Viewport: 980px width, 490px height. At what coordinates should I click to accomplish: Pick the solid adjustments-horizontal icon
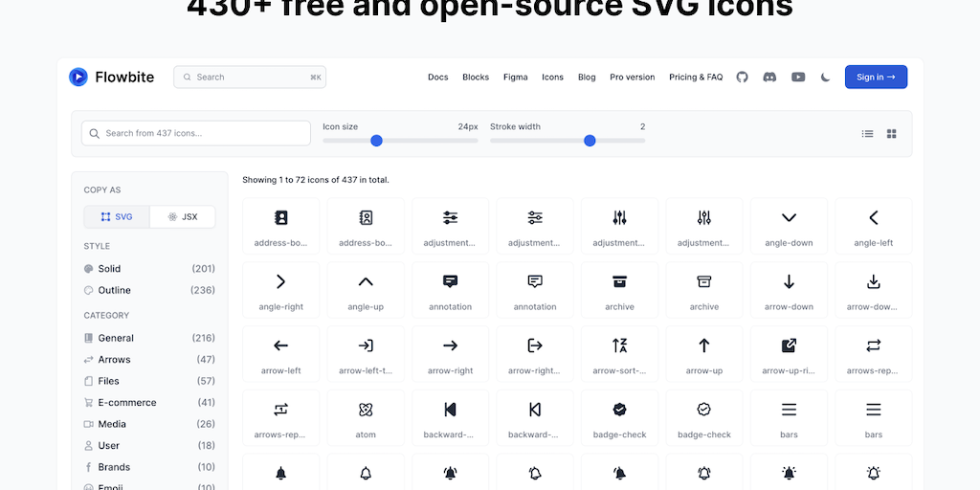(x=450, y=226)
